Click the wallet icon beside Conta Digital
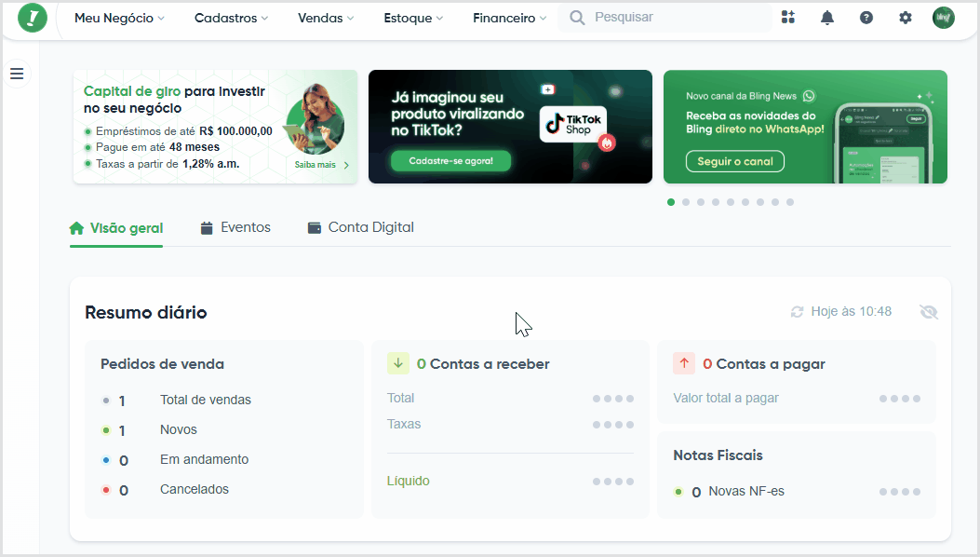Screen dimensions: 980x557 point(315,228)
